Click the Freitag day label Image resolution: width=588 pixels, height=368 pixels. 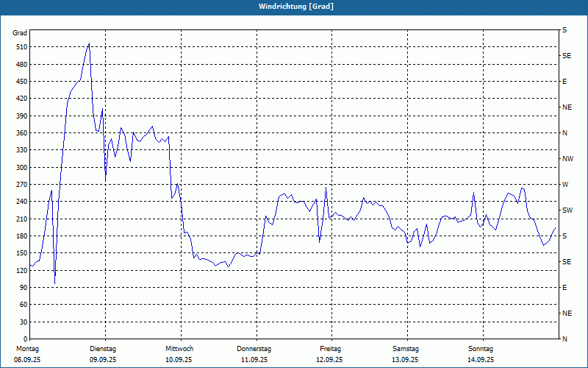331,349
